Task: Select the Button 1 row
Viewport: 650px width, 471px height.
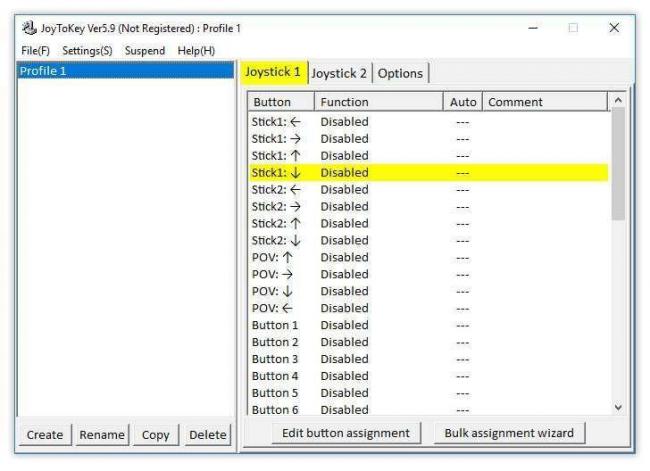Action: [429, 325]
